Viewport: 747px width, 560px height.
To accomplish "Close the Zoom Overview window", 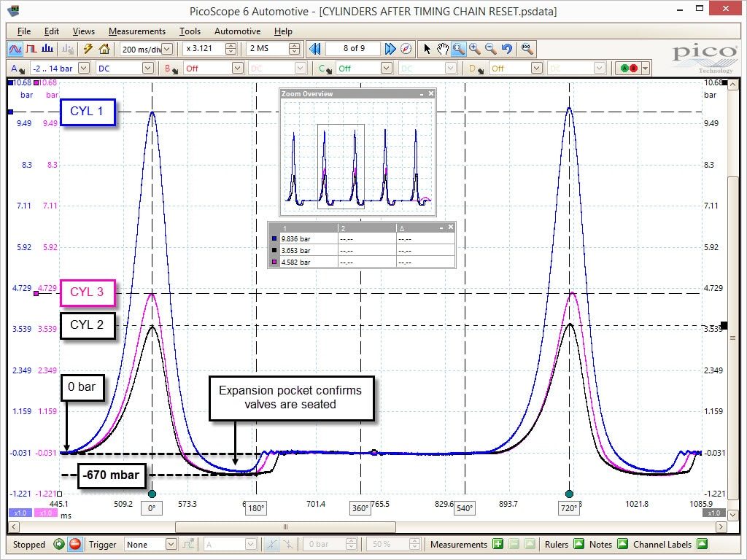I will coord(431,94).
